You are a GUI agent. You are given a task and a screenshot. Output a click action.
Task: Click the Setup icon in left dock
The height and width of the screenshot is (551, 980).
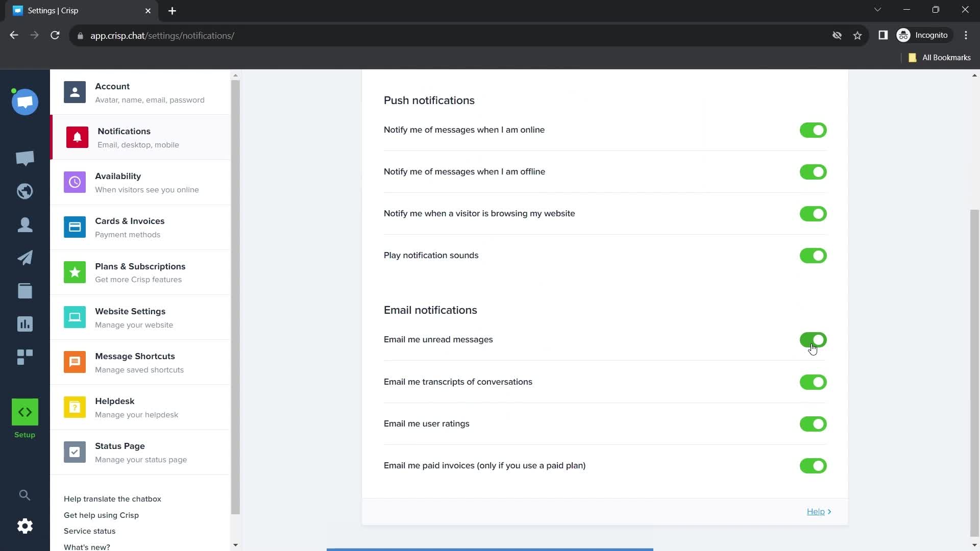click(25, 412)
